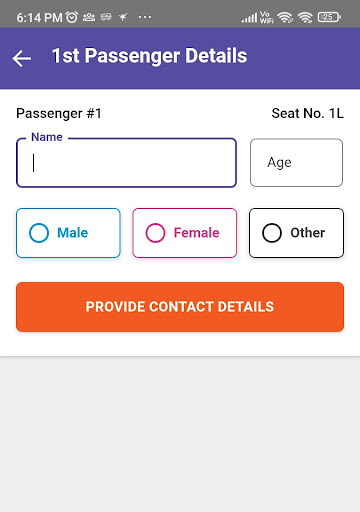Go back using the arrow icon
This screenshot has width=360, height=512.
pos(22,58)
